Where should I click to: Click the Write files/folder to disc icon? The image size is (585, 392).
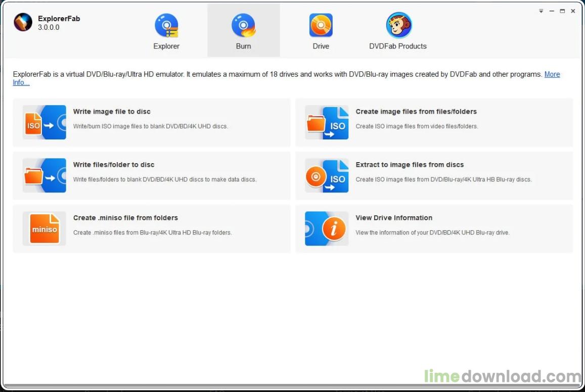click(x=44, y=175)
